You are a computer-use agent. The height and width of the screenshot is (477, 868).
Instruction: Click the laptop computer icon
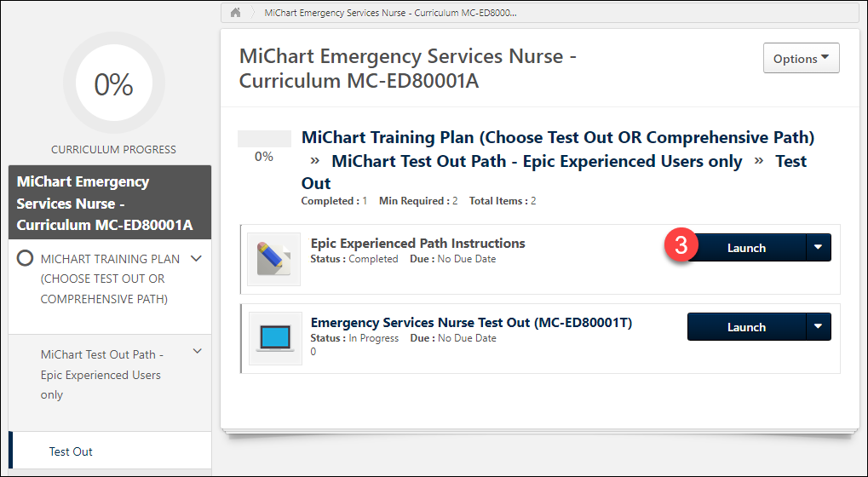click(x=275, y=338)
